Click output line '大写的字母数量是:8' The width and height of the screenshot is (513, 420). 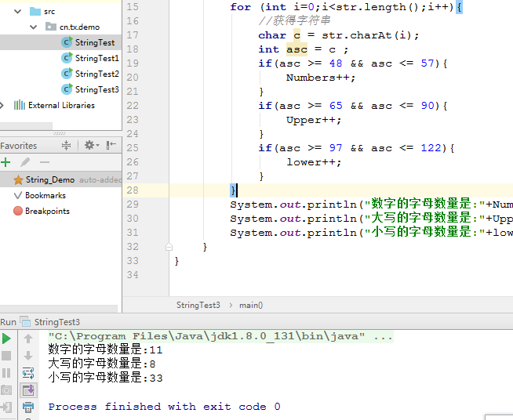(102, 364)
